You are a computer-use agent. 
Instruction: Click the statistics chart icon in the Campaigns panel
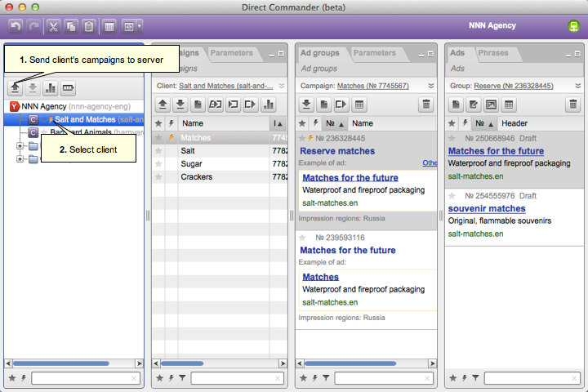pyautogui.click(x=269, y=105)
